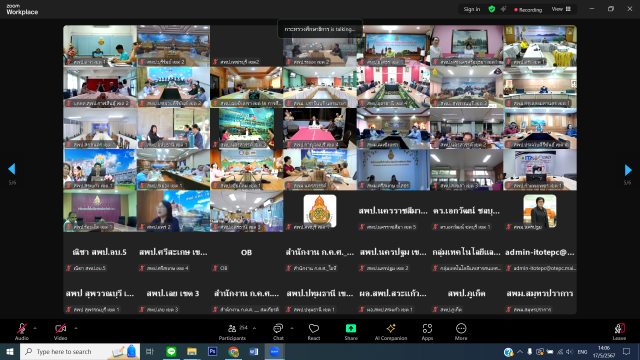
Task: Open the React menu
Action: [x=313, y=331]
